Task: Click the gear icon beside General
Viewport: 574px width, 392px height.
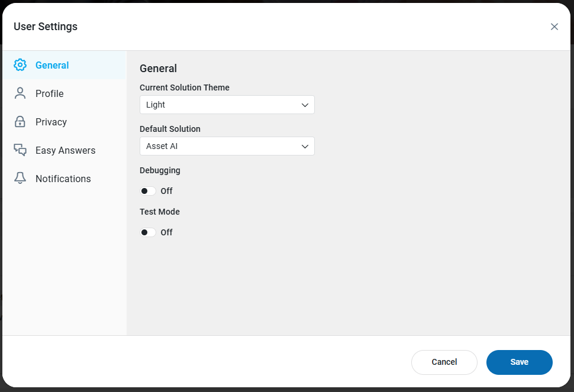Action: click(x=20, y=65)
